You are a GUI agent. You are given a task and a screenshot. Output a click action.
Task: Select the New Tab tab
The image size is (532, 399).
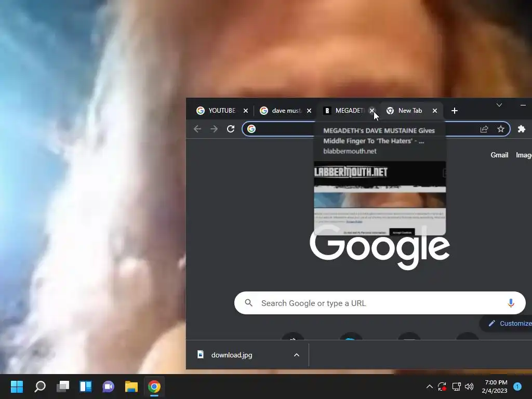[x=410, y=111]
